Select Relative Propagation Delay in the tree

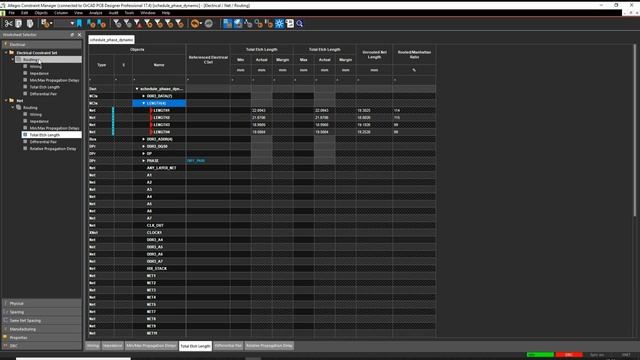(x=53, y=149)
